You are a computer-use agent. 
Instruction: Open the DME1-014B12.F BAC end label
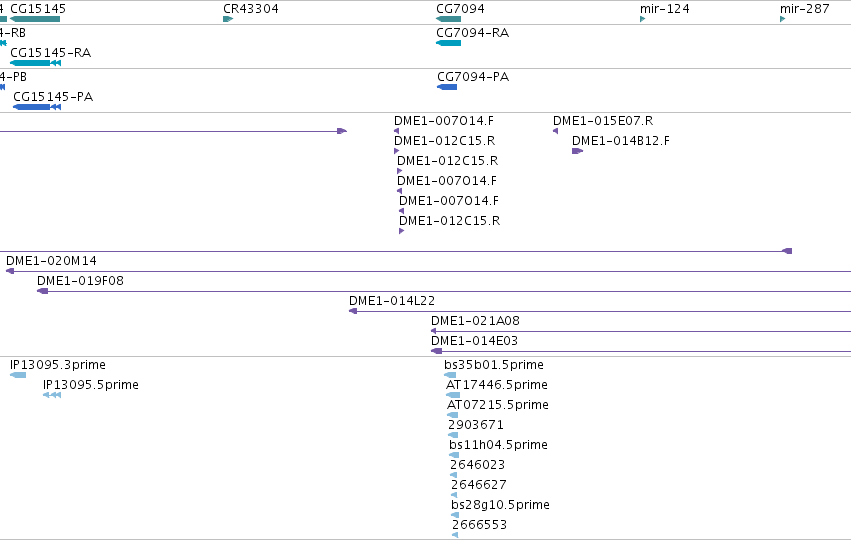click(620, 141)
